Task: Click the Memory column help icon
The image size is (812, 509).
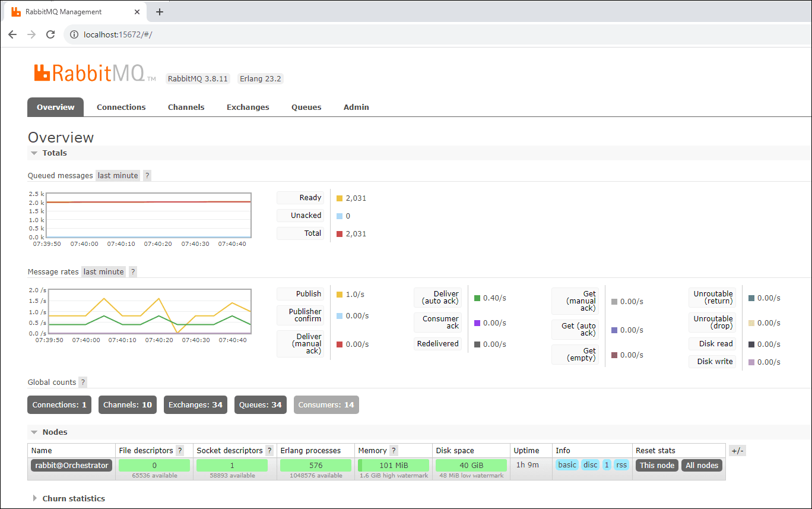Action: click(x=394, y=451)
